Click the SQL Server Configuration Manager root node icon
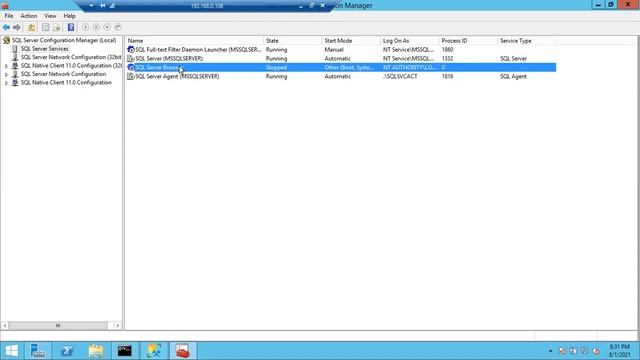The width and height of the screenshot is (640, 360). pos(7,40)
